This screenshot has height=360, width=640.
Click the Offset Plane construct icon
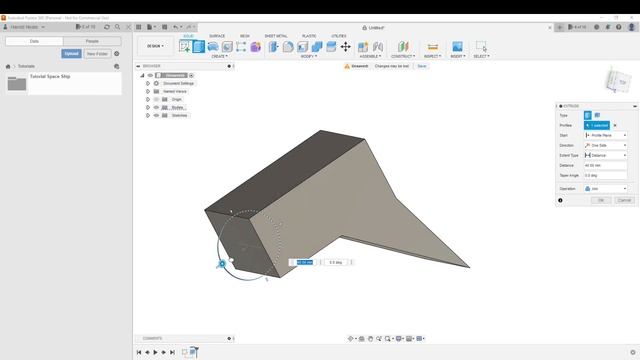click(403, 47)
